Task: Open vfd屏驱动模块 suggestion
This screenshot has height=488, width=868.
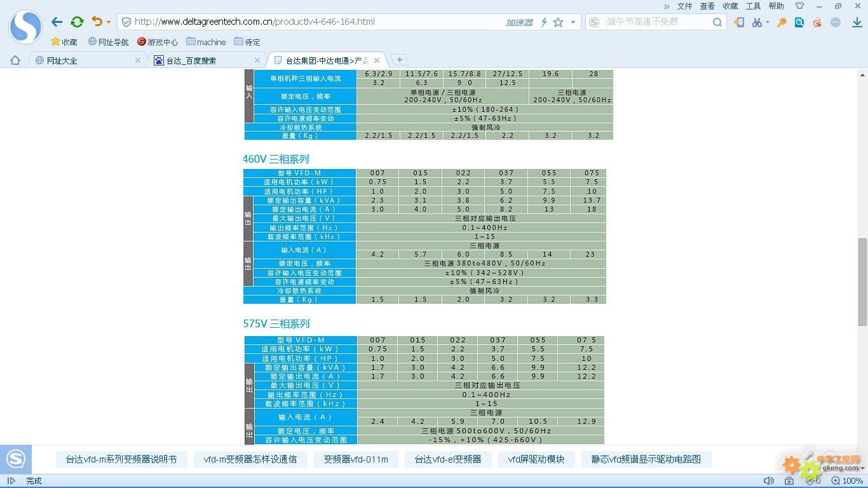Action: [536, 459]
